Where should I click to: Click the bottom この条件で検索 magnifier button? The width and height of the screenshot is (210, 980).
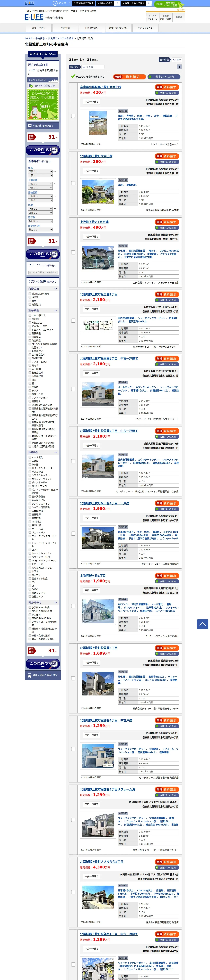(43, 663)
